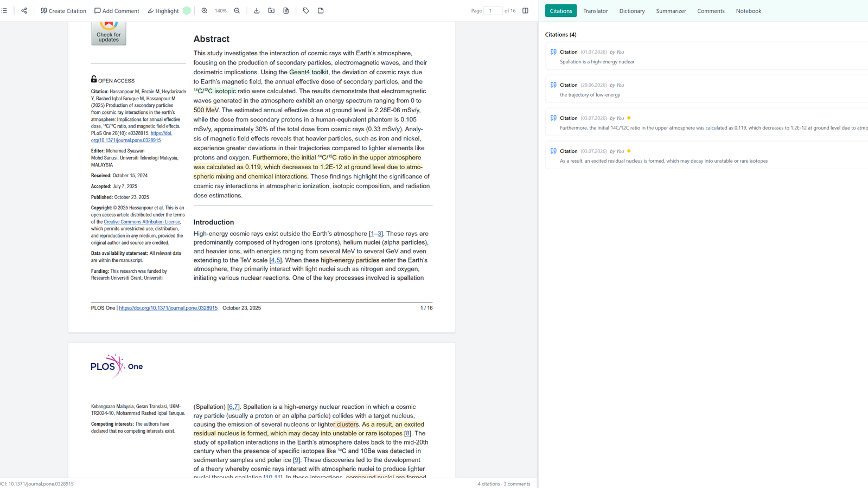Switch to the Summarizer tab
This screenshot has height=488, width=868.
tap(671, 11)
